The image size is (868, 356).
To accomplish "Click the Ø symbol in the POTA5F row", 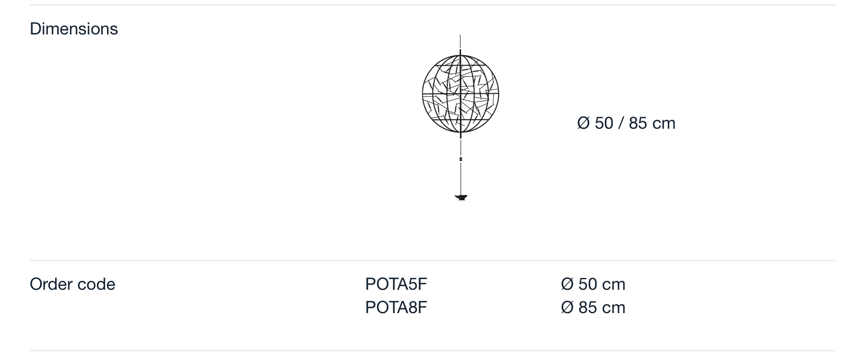I will pyautogui.click(x=567, y=284).
